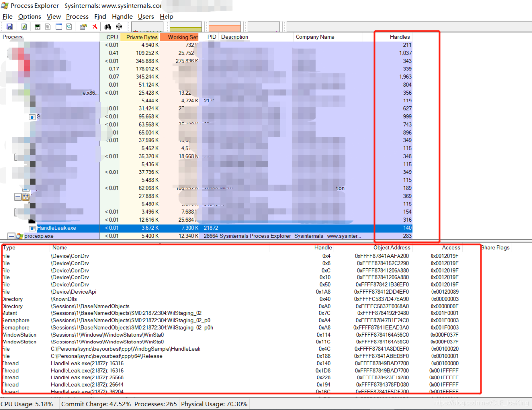Open System Information from the toolbar

pos(38,27)
